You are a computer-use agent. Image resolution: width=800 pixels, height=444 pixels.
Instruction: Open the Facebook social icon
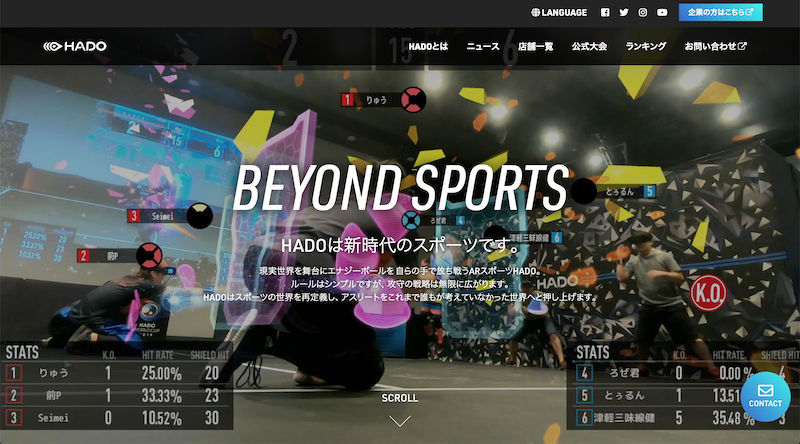(605, 13)
